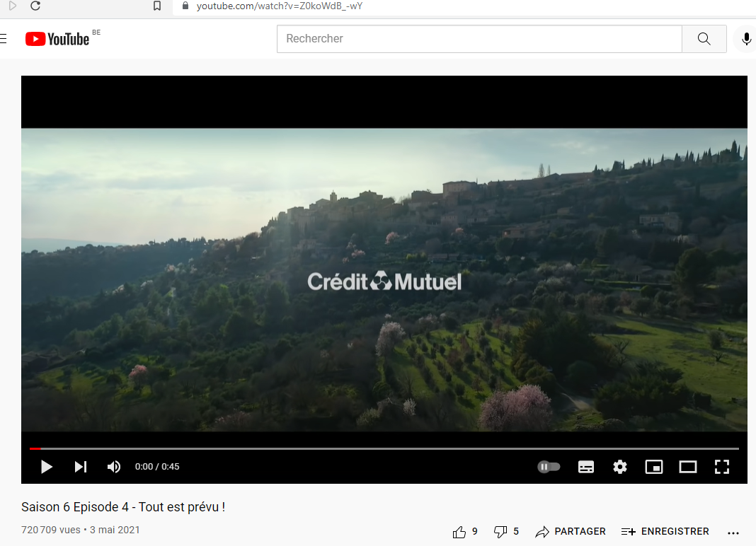Open the hamburger guide menu
The width and height of the screenshot is (756, 546).
4,39
